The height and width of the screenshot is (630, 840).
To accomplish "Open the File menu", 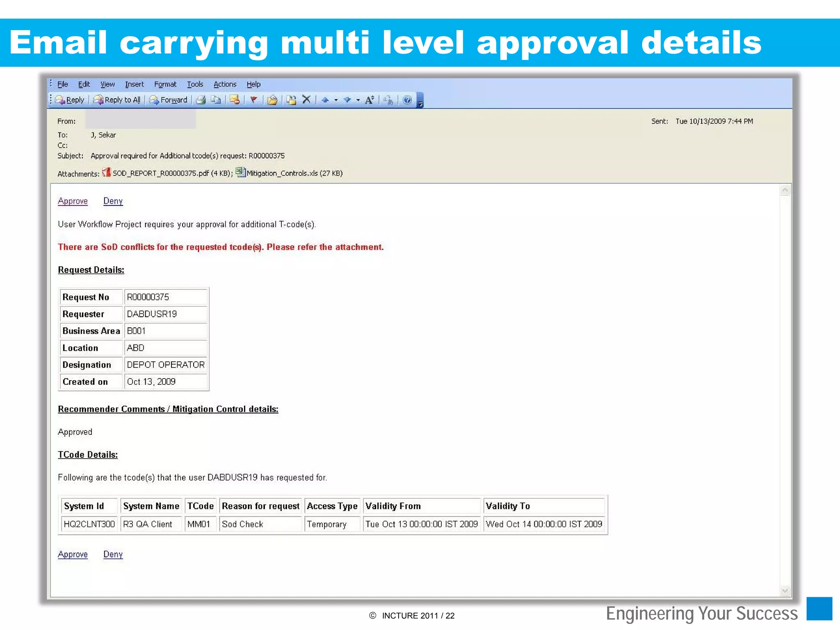I will click(63, 84).
